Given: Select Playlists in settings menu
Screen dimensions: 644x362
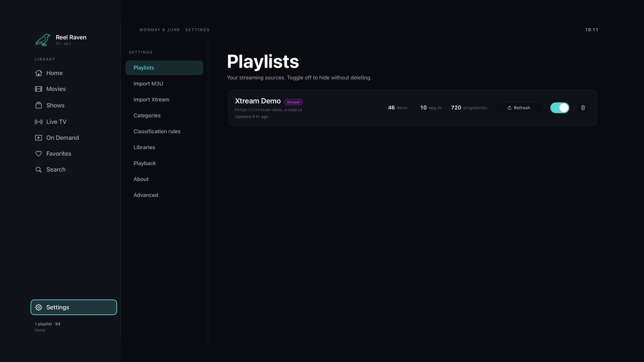Looking at the screenshot, I should 164,68.
